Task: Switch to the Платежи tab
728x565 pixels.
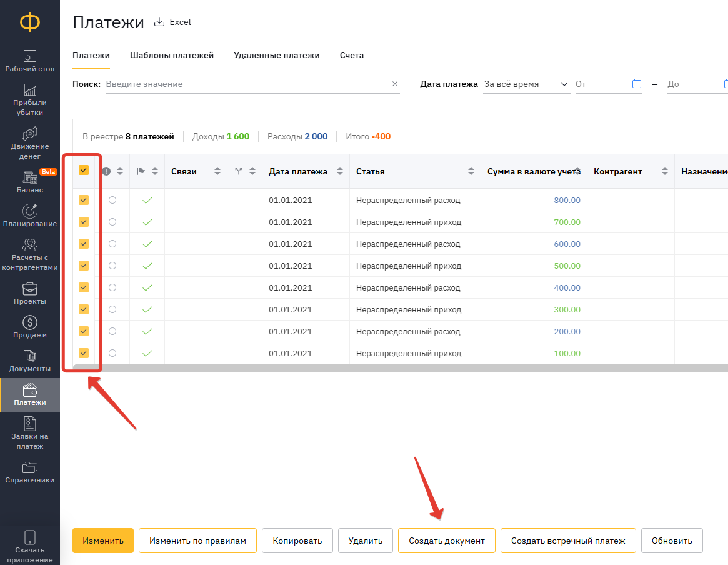Action: point(91,56)
